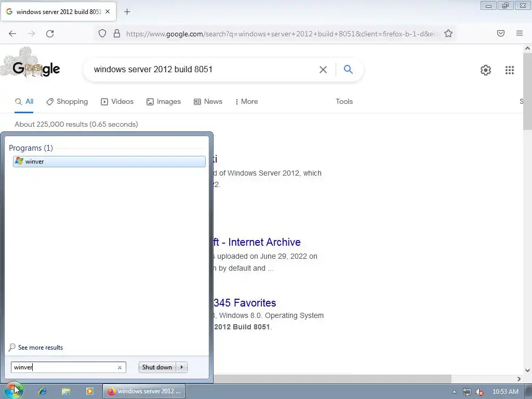Launch the winver program result
Image resolution: width=532 pixels, height=399 pixels.
click(109, 162)
